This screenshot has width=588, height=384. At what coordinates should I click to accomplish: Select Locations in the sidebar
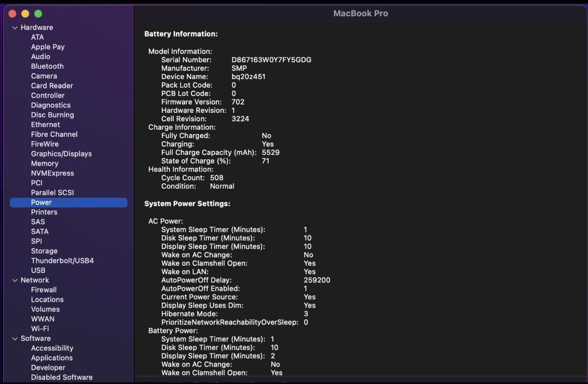(47, 300)
